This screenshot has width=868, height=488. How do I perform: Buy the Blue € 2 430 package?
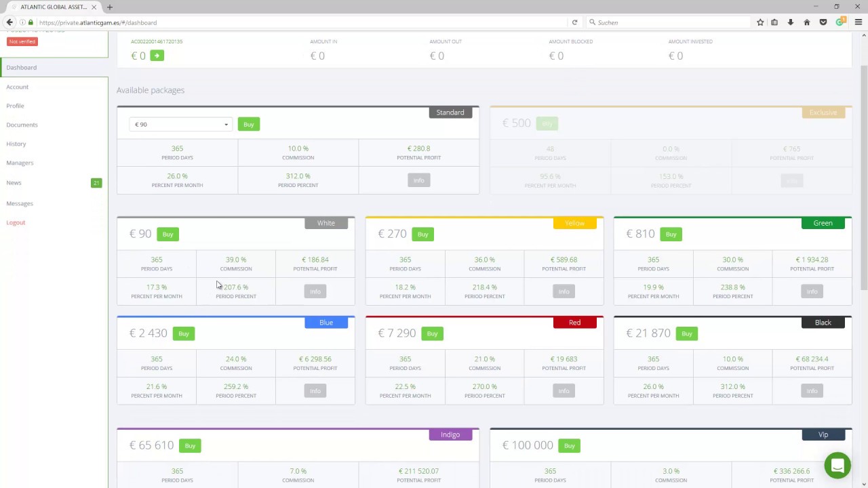point(183,333)
